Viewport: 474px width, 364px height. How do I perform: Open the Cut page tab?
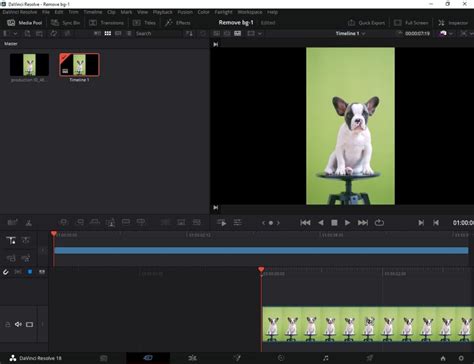[x=148, y=358]
